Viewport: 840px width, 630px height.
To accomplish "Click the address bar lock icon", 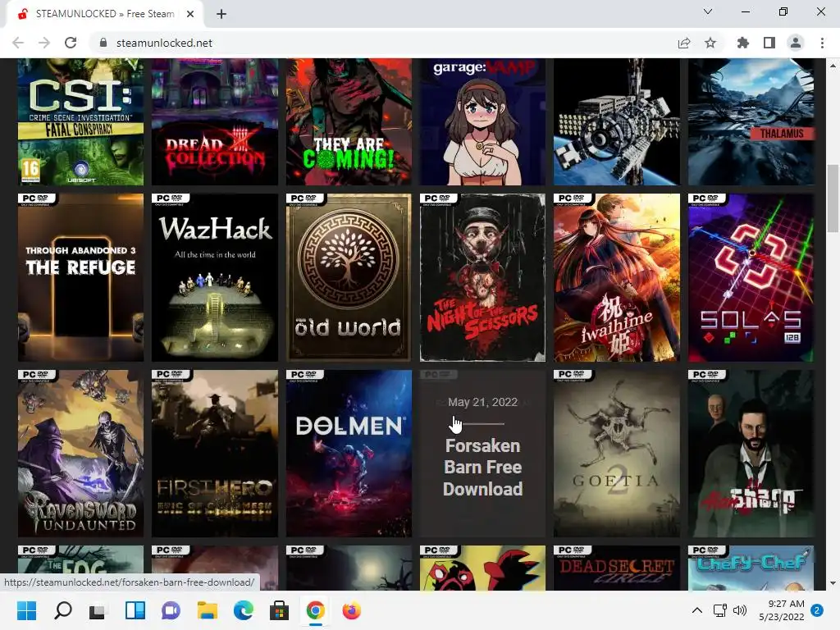I will pyautogui.click(x=103, y=43).
